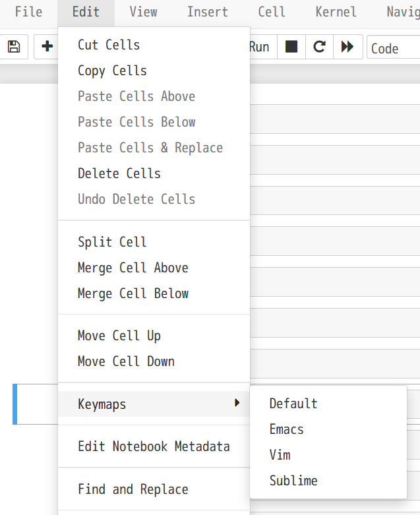
Task: Open the Kernel menu
Action: (336, 12)
